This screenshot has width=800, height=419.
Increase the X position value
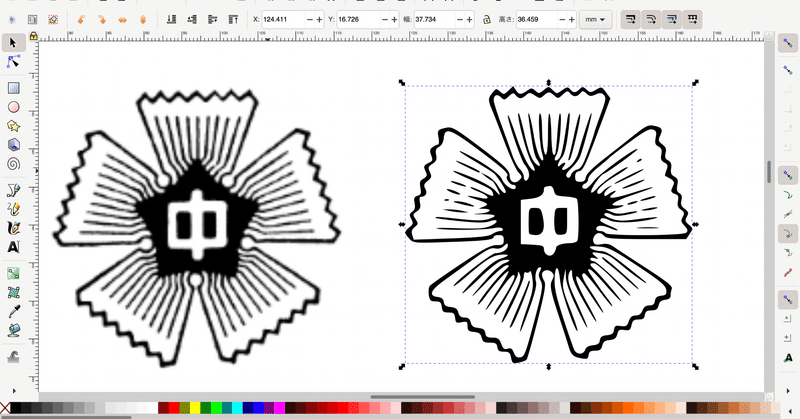[319, 19]
